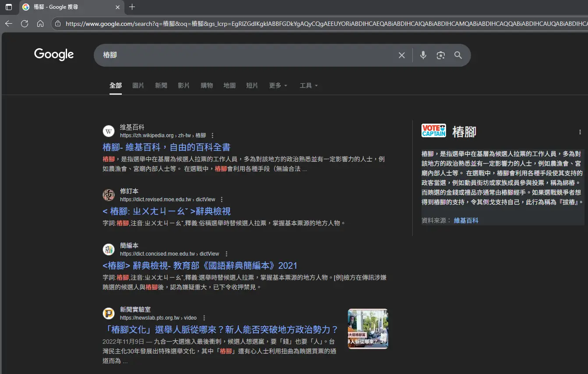Click the dict.concised.moe.edu.tw URL breadcrumb
588x374 pixels.
point(170,254)
